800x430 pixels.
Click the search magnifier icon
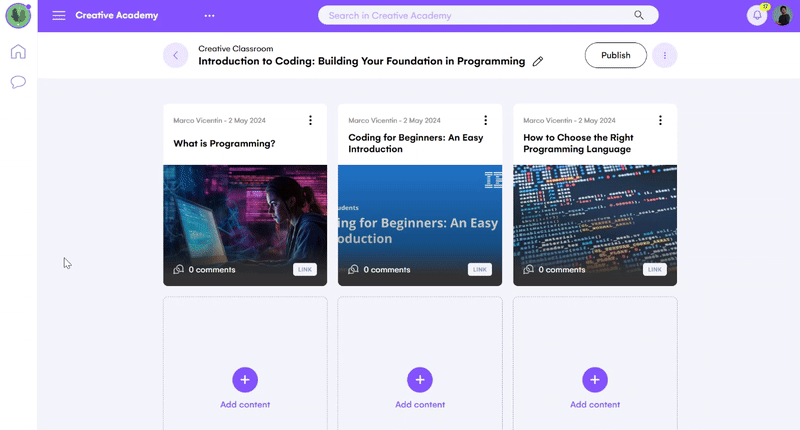click(x=639, y=15)
